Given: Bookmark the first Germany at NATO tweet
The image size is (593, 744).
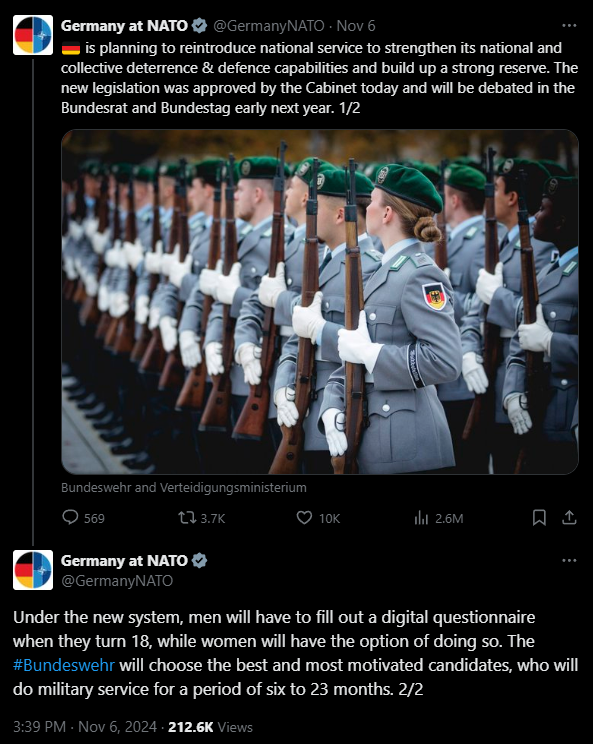Looking at the screenshot, I should (539, 518).
